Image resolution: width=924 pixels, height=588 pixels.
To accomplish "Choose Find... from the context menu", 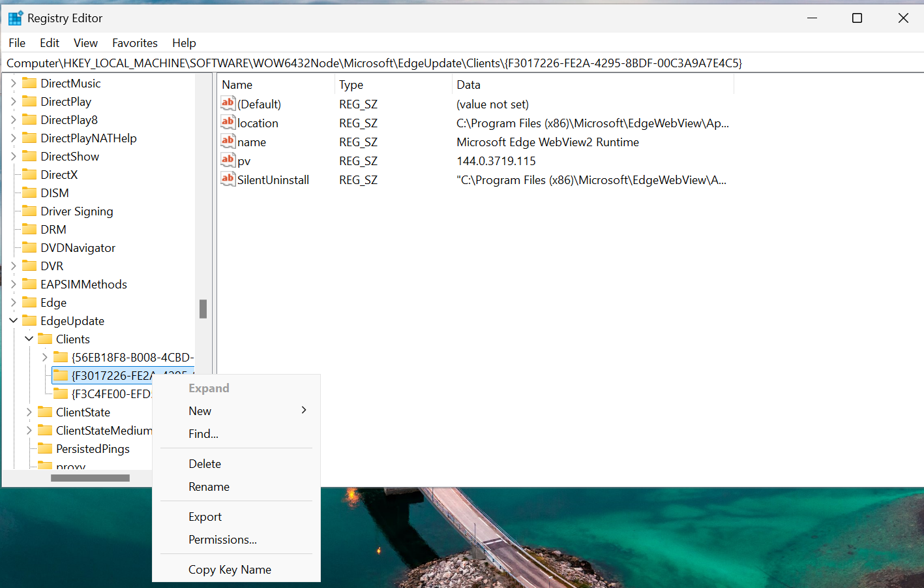I will coord(236,433).
